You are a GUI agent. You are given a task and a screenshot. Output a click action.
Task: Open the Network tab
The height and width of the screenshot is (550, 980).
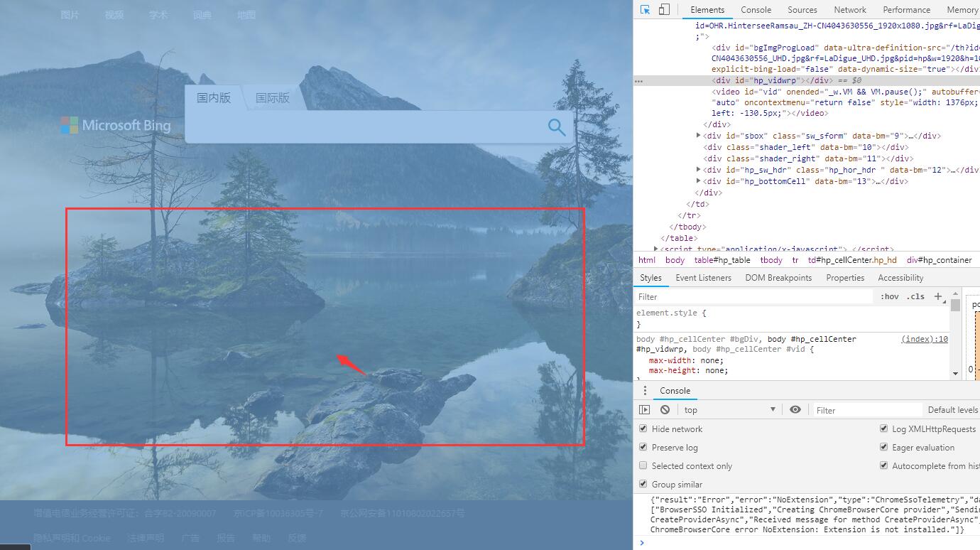(x=850, y=10)
